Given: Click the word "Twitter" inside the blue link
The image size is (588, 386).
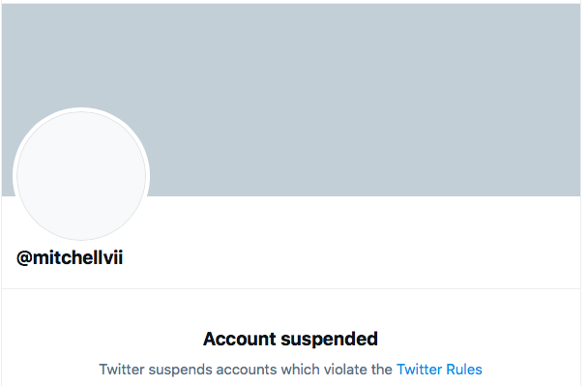Looking at the screenshot, I should pos(420,370).
